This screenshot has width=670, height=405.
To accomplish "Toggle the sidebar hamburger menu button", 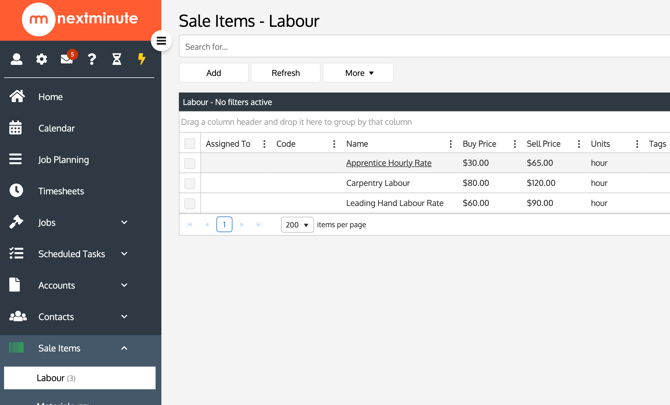I will point(161,41).
